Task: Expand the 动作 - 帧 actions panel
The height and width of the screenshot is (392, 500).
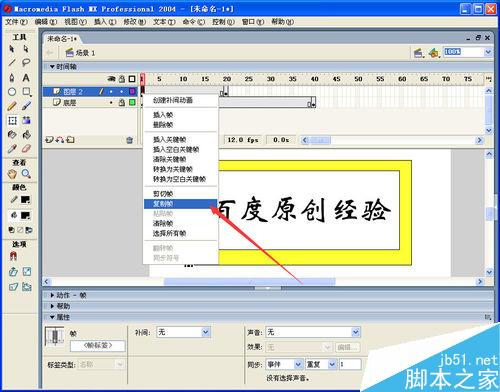Action: point(52,295)
